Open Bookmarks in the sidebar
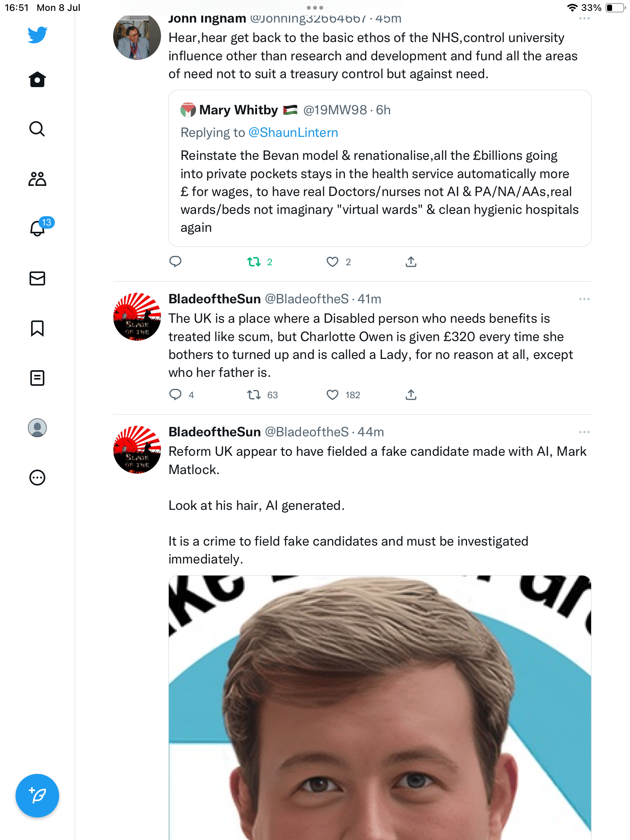Screen dimensions: 630x840 tap(37, 328)
